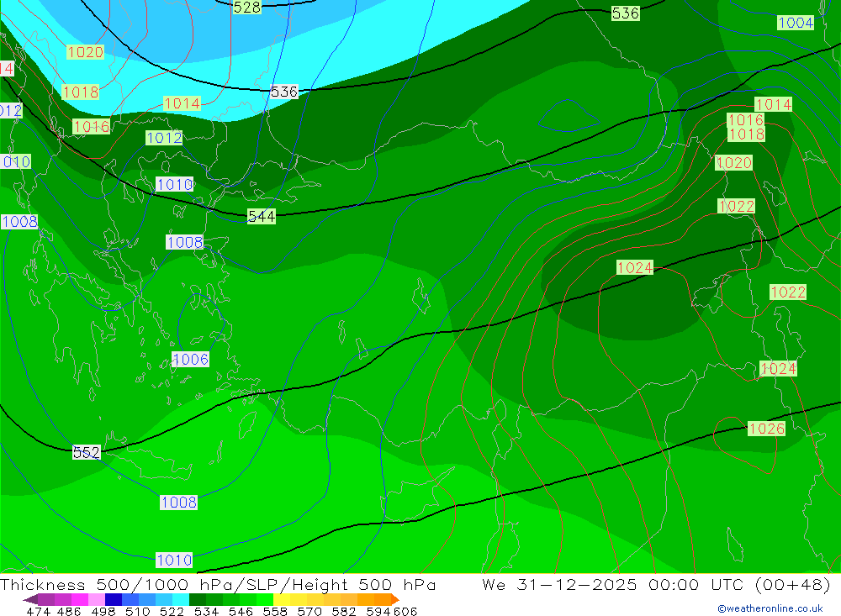
Task: Click the orange arrow at legend's high end
Action: 395,599
